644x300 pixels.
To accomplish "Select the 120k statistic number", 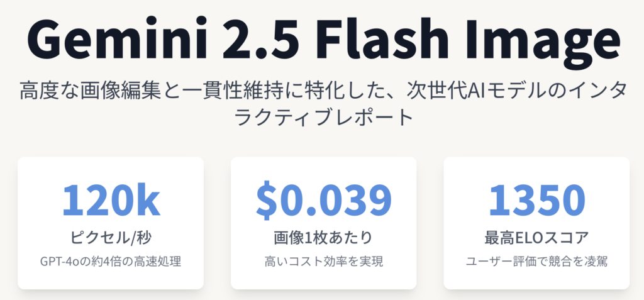I will click(x=110, y=201).
